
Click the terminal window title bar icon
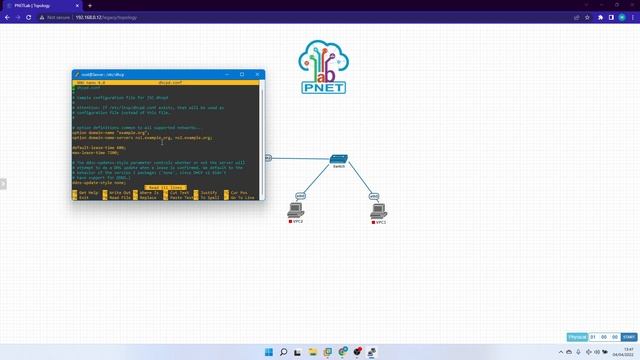coord(76,75)
